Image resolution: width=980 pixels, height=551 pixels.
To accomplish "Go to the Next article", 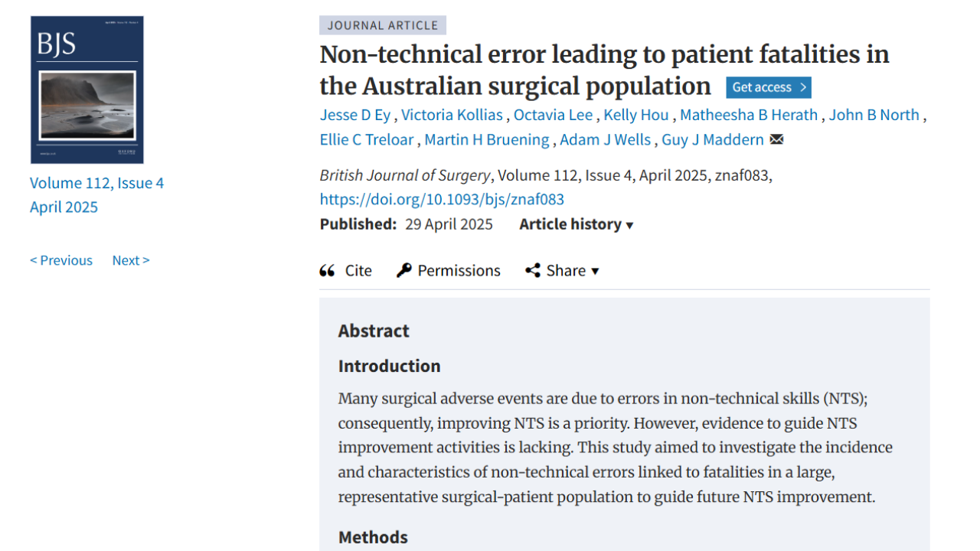I will pos(131,260).
